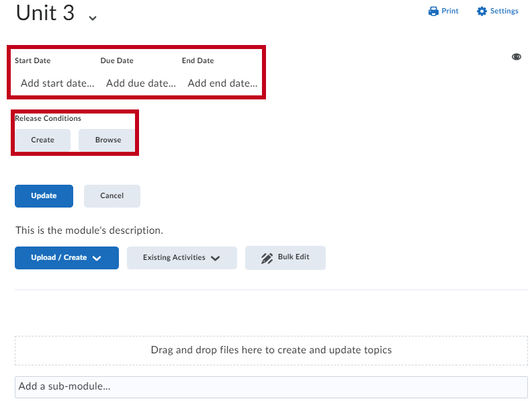This screenshot has height=401, width=532.
Task: Open the Settings link text
Action: (x=504, y=11)
